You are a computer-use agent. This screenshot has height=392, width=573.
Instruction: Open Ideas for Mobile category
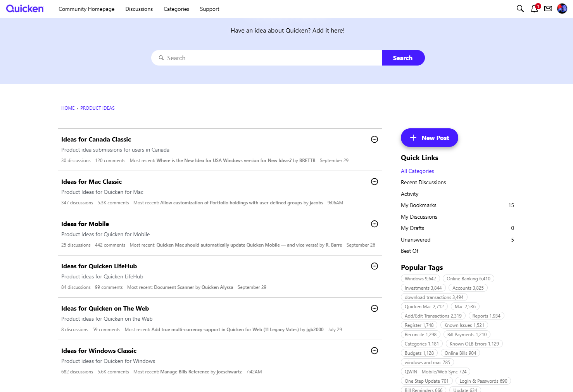pos(85,224)
